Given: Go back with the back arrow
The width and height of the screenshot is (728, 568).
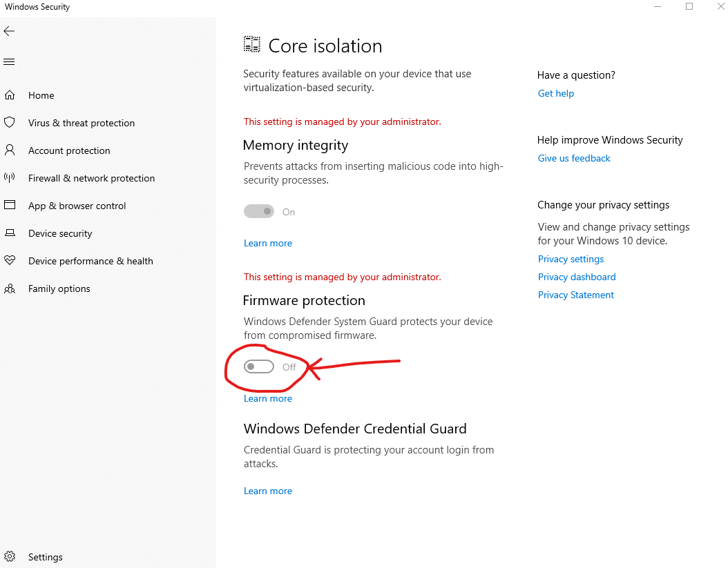Looking at the screenshot, I should click(x=9, y=31).
